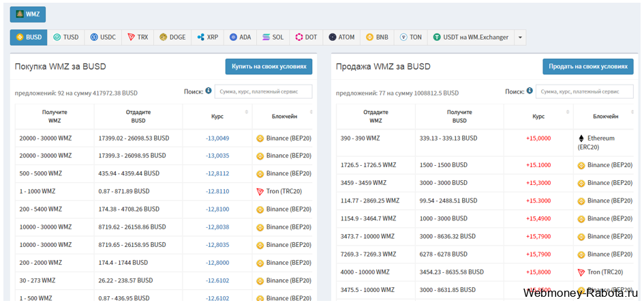Select the 500 - 5000 WMZ offer row
Image resolution: width=644 pixels, height=305 pixels.
click(x=164, y=173)
